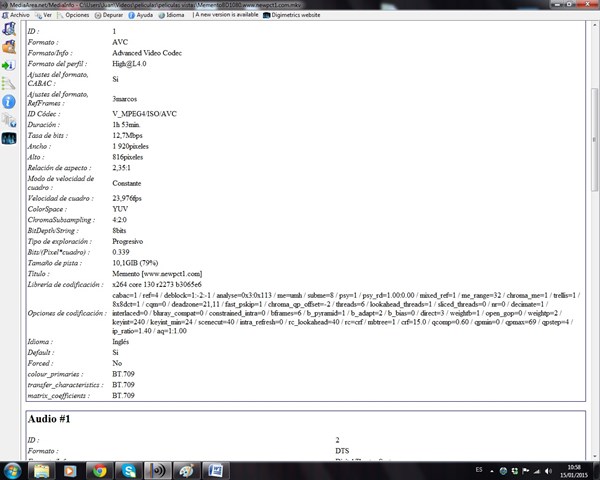Open the Windows Start button
The height and width of the screenshot is (480, 600).
pos(13,471)
